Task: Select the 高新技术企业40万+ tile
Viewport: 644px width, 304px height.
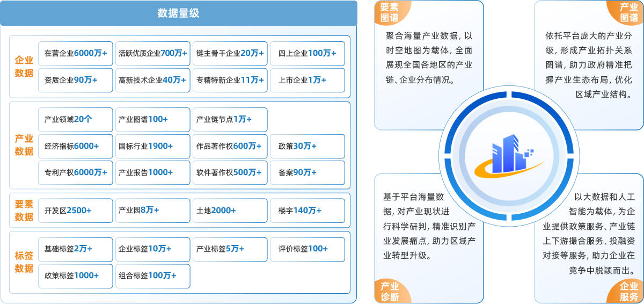Action: [x=153, y=80]
